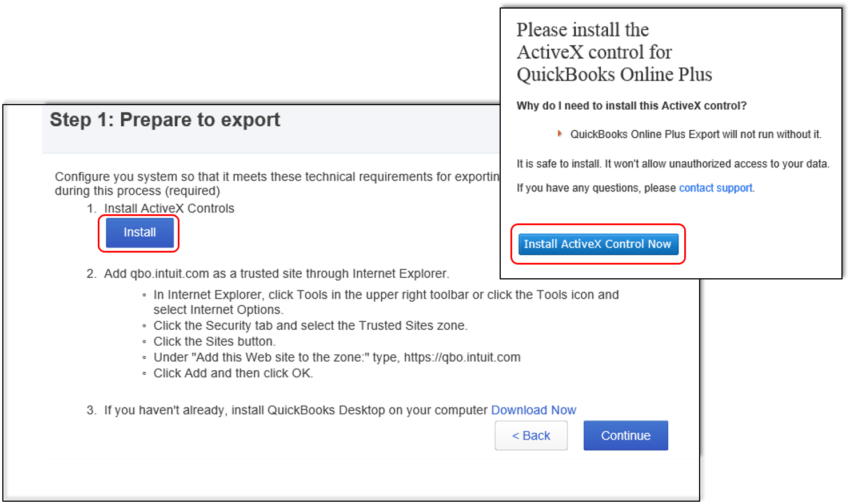Viewport: 850px width, 504px height.
Task: Select the 'Step 1: Prepare to export' heading
Action: pyautogui.click(x=165, y=120)
